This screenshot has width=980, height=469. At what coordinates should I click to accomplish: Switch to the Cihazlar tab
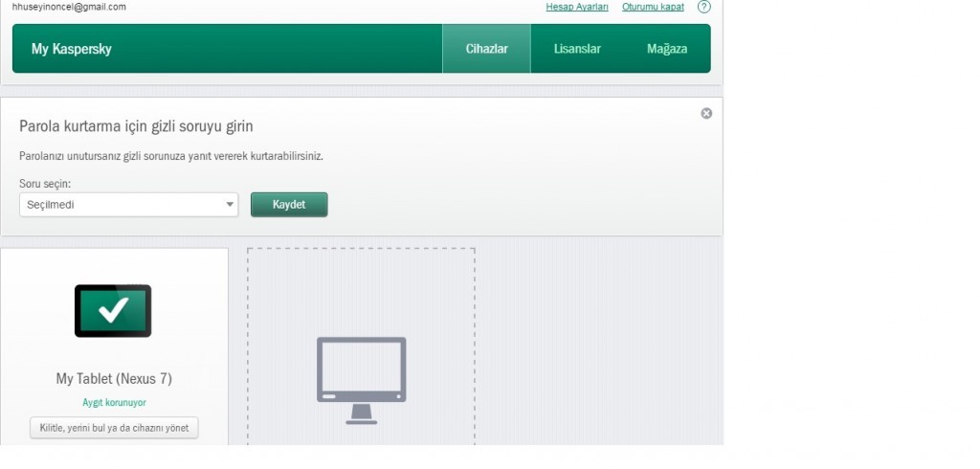pyautogui.click(x=486, y=49)
